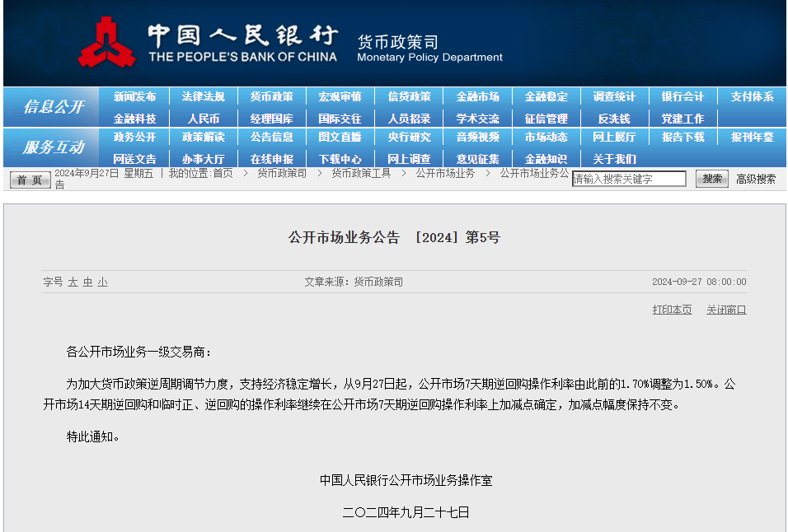Screen dimensions: 788x532
Task: Open 支付体系 navigation item
Action: click(x=752, y=96)
